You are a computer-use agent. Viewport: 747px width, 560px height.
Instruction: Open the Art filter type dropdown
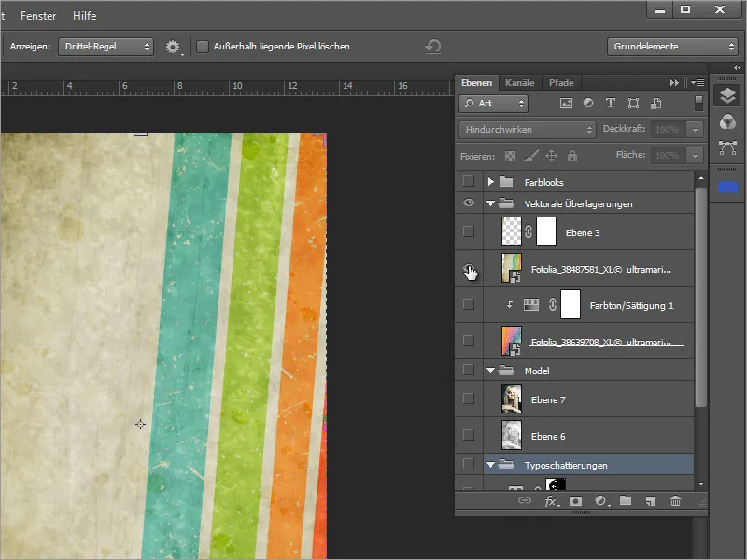click(x=494, y=104)
